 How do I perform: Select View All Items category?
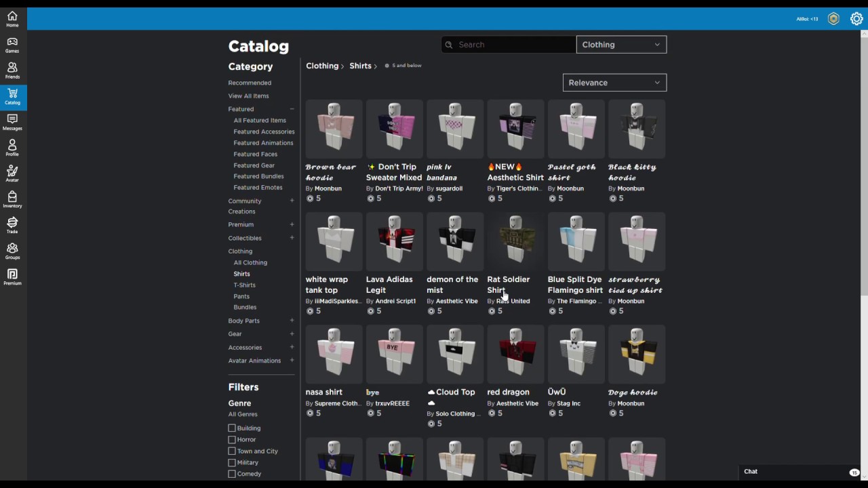(x=248, y=96)
